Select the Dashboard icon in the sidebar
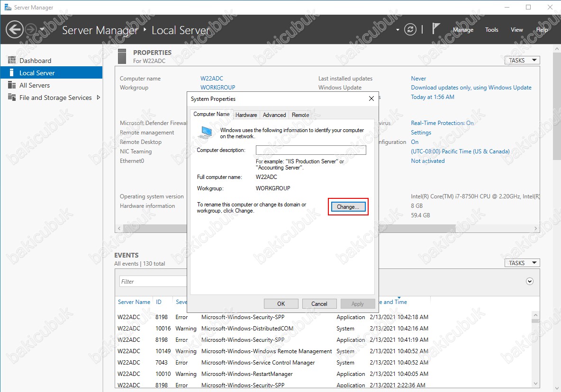This screenshot has width=561, height=392. [12, 61]
